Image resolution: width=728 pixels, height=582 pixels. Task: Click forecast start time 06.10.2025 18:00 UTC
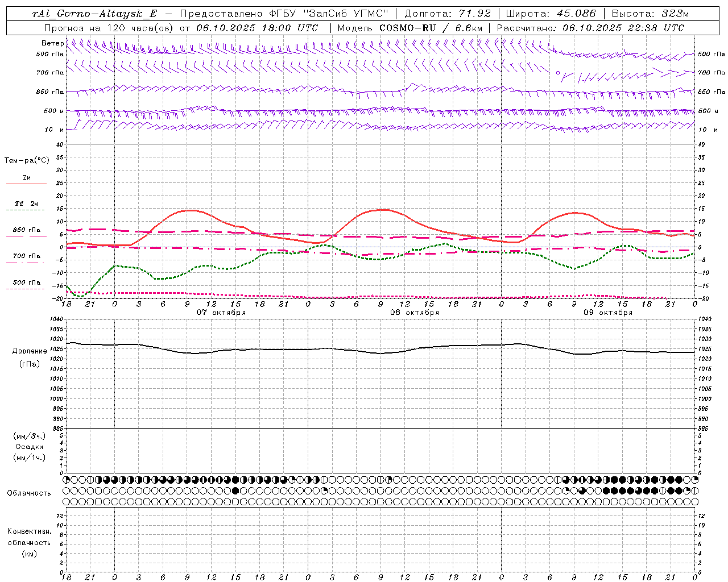pos(257,28)
